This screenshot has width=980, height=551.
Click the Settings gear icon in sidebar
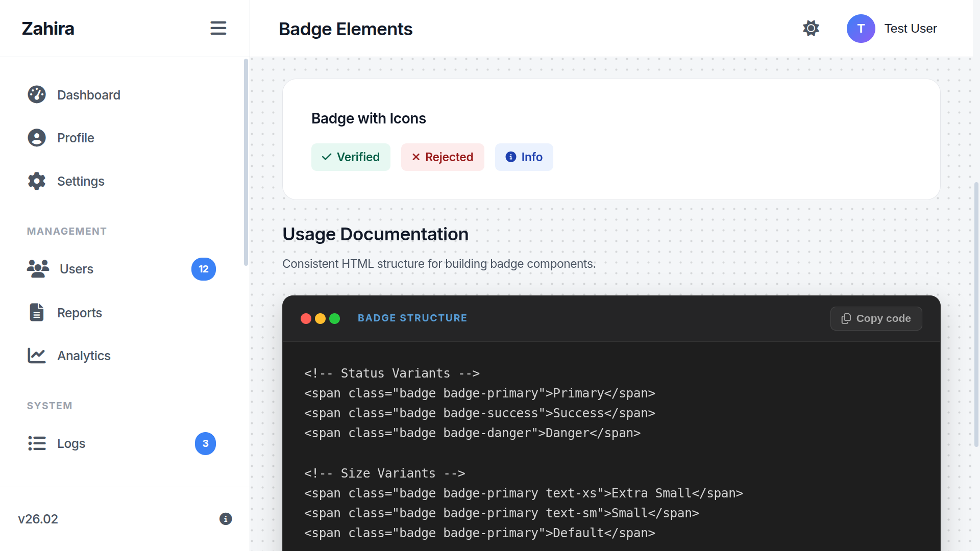tap(37, 181)
